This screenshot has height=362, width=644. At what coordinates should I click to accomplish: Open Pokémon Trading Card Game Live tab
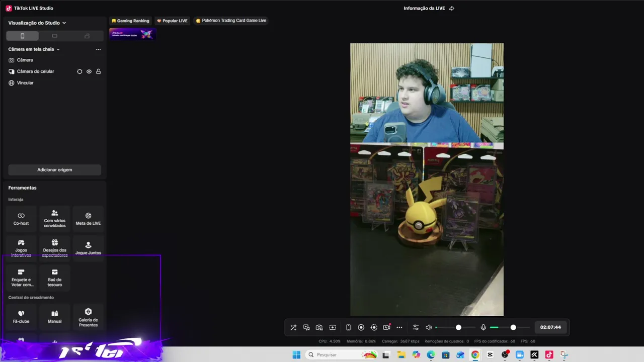231,21
